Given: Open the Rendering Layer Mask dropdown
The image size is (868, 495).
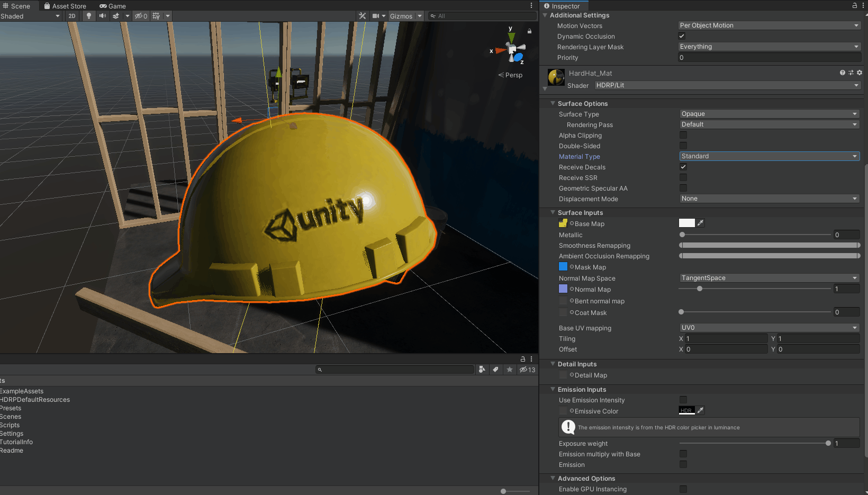Looking at the screenshot, I should (x=770, y=47).
